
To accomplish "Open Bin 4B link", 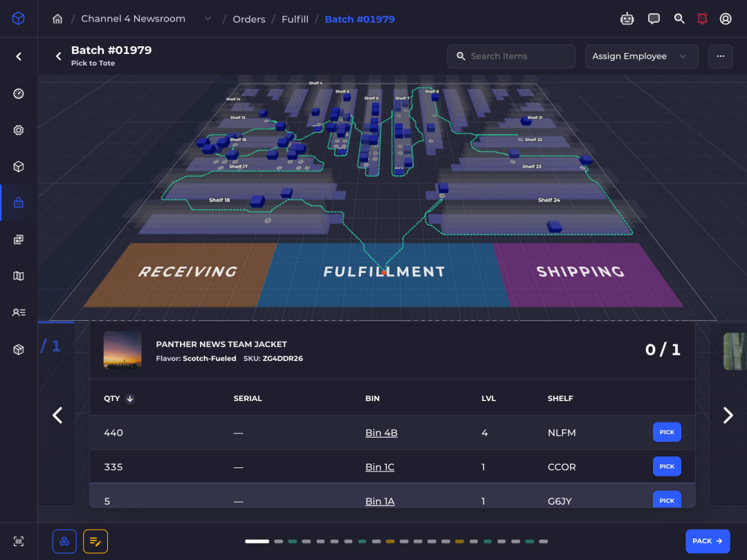I will (381, 432).
